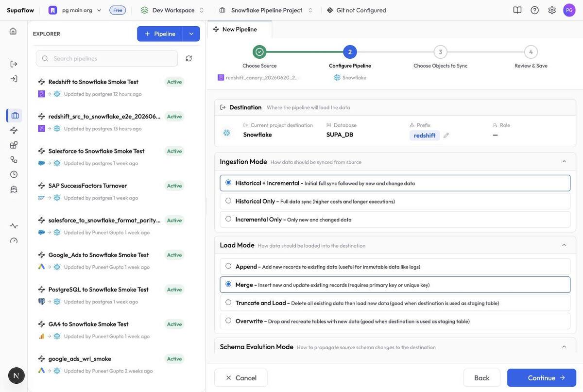Click Active status of google_ads_wrl_smoke

174,359
